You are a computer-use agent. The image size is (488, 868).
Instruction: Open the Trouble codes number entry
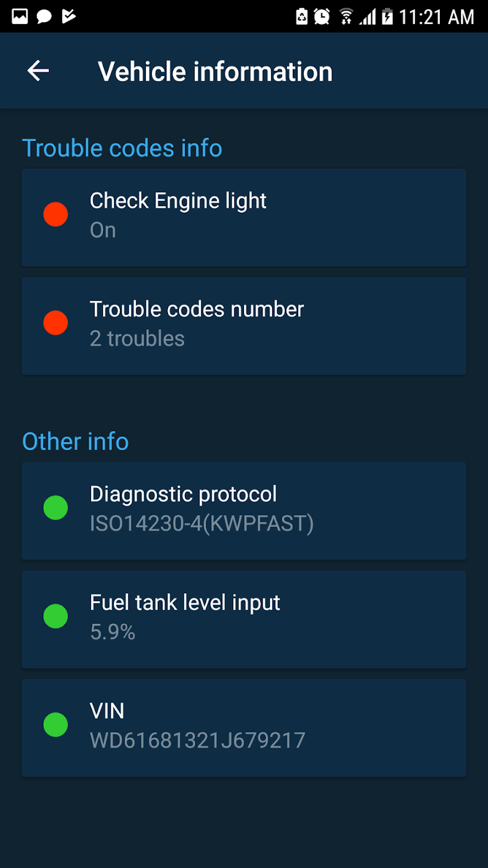[x=244, y=325]
